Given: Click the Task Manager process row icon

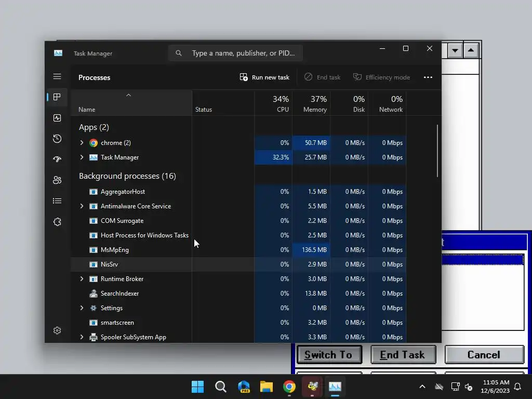Looking at the screenshot, I should click(x=94, y=157).
